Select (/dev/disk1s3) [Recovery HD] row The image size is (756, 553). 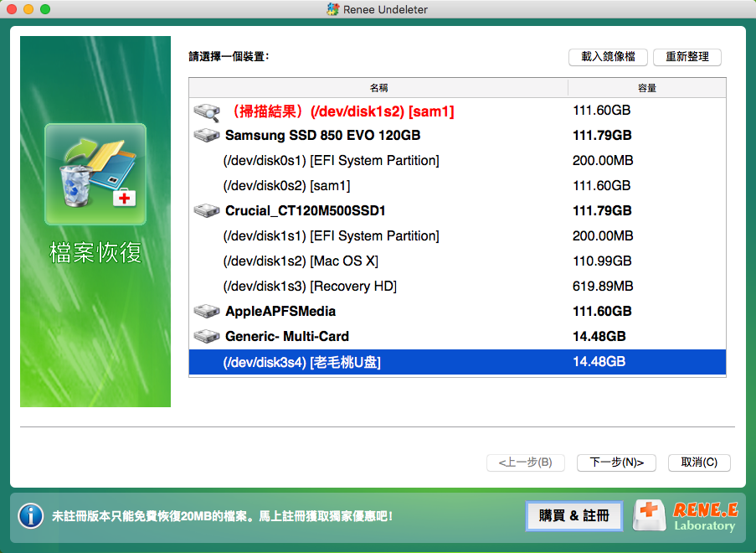pos(457,287)
